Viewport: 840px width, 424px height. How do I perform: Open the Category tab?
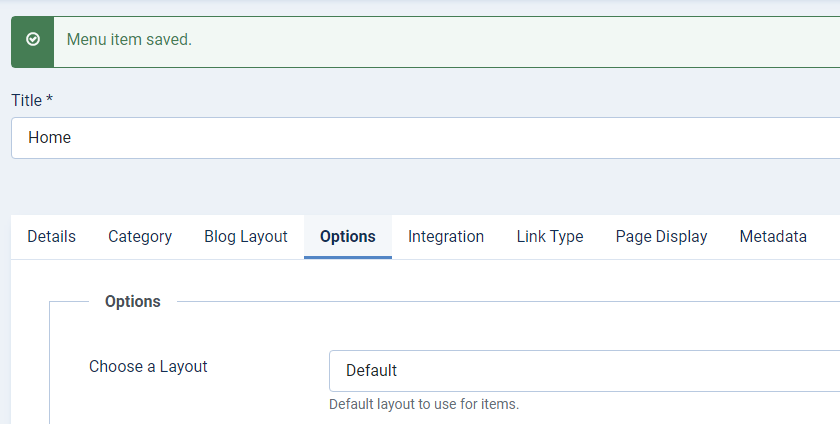(x=140, y=237)
